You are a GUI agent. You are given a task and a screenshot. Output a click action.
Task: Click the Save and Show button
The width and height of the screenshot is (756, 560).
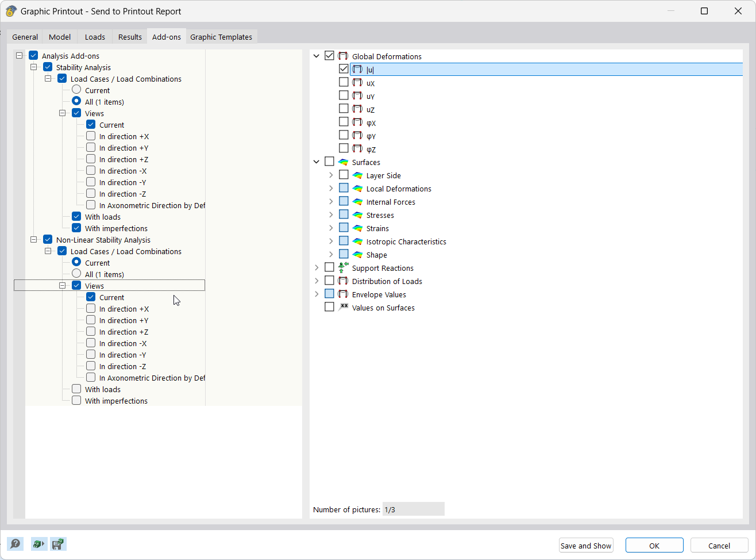coord(585,545)
